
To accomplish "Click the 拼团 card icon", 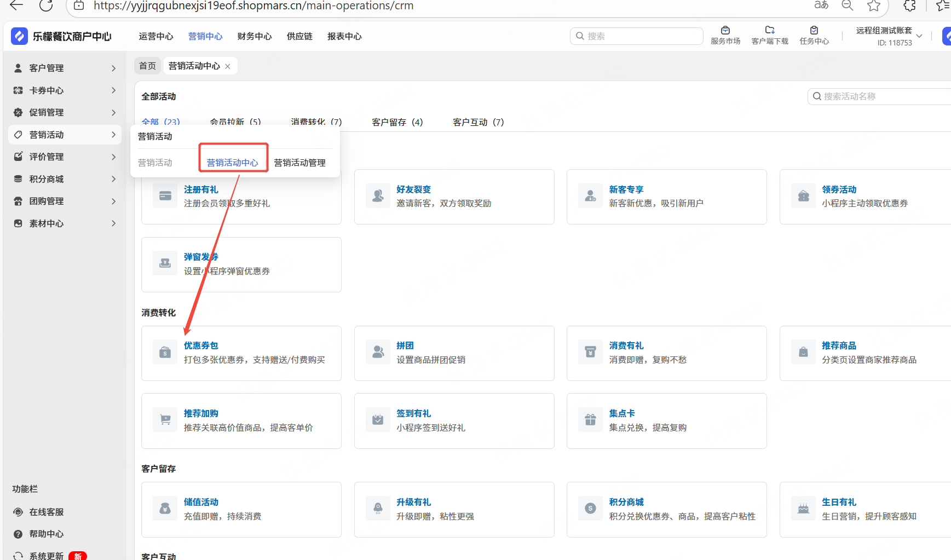I will pos(378,353).
